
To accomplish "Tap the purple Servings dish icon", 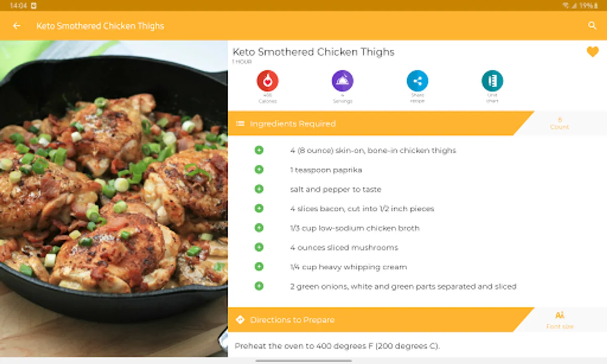I will 343,80.
